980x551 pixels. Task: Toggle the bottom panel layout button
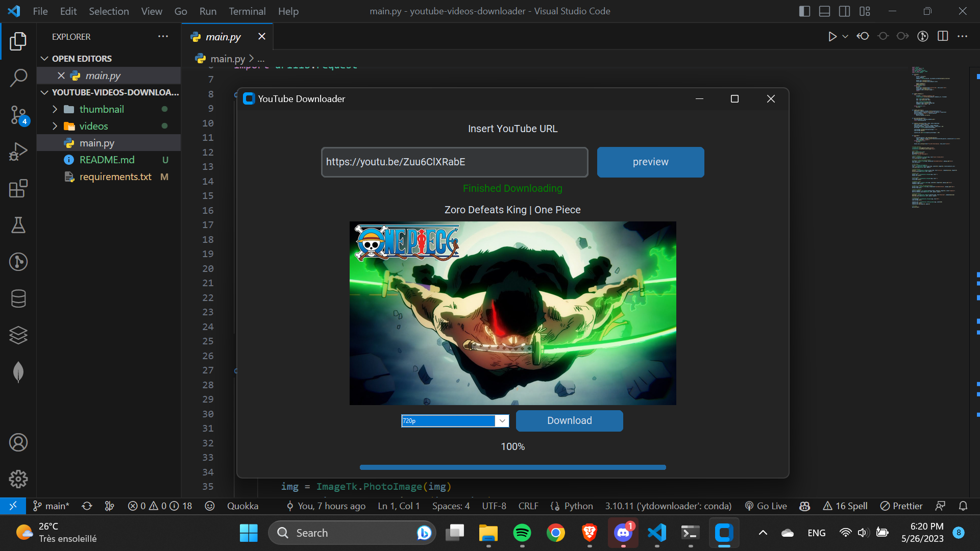(824, 11)
